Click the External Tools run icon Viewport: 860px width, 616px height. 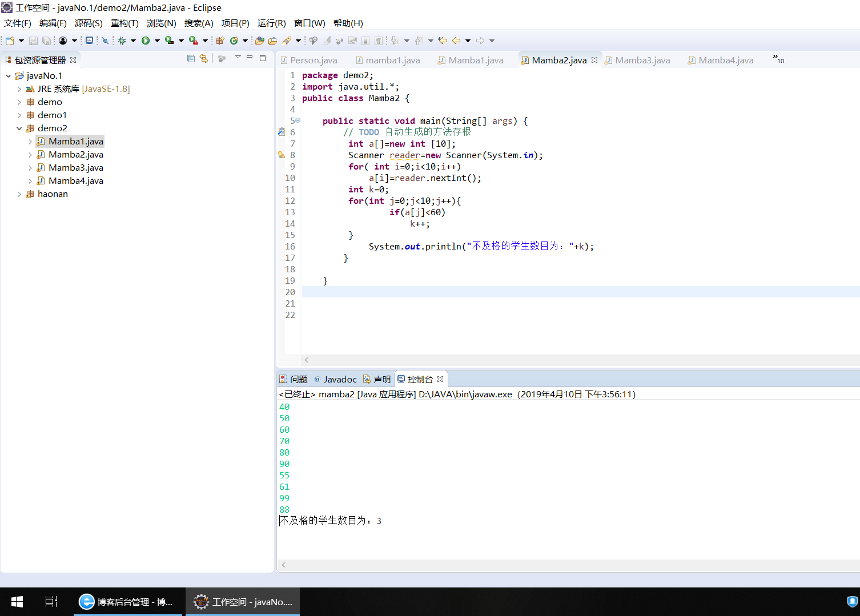click(x=194, y=41)
